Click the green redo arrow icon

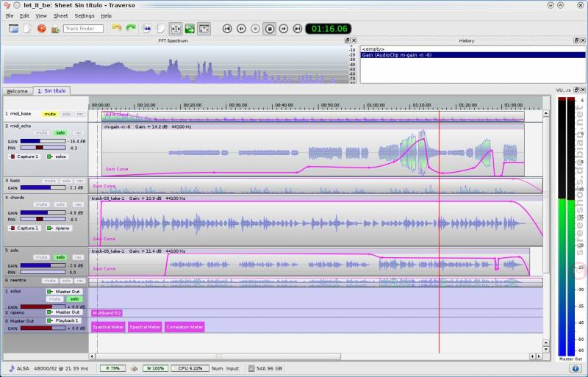coord(131,28)
